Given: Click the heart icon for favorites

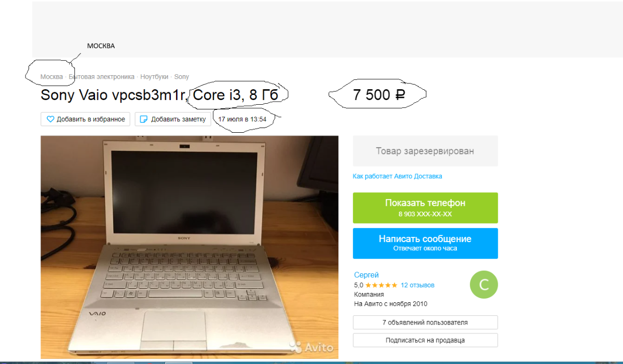Looking at the screenshot, I should [50, 119].
